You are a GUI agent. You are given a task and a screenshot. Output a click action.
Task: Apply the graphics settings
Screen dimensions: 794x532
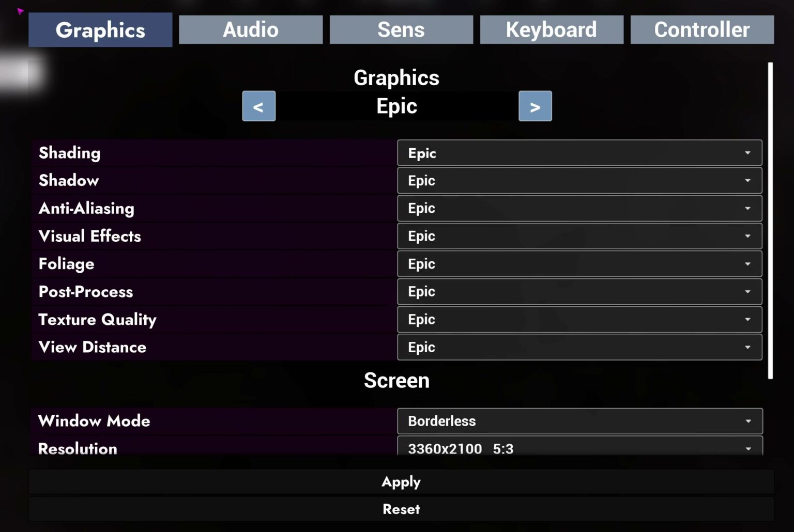401,481
